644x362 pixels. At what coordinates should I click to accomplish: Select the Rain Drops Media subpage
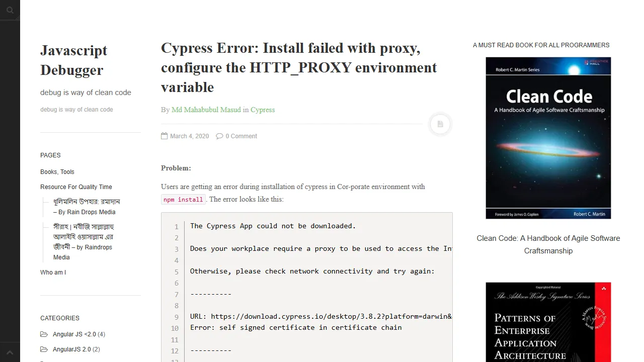86,207
